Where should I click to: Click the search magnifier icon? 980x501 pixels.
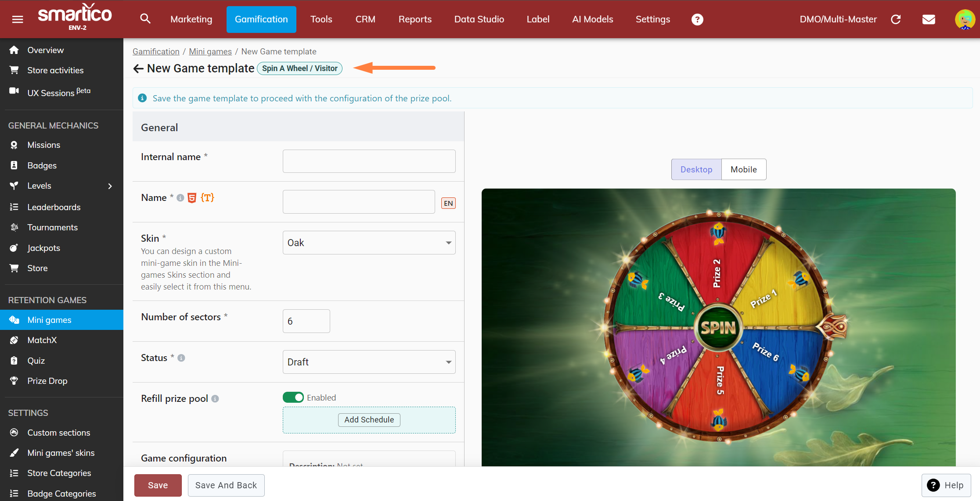[145, 19]
